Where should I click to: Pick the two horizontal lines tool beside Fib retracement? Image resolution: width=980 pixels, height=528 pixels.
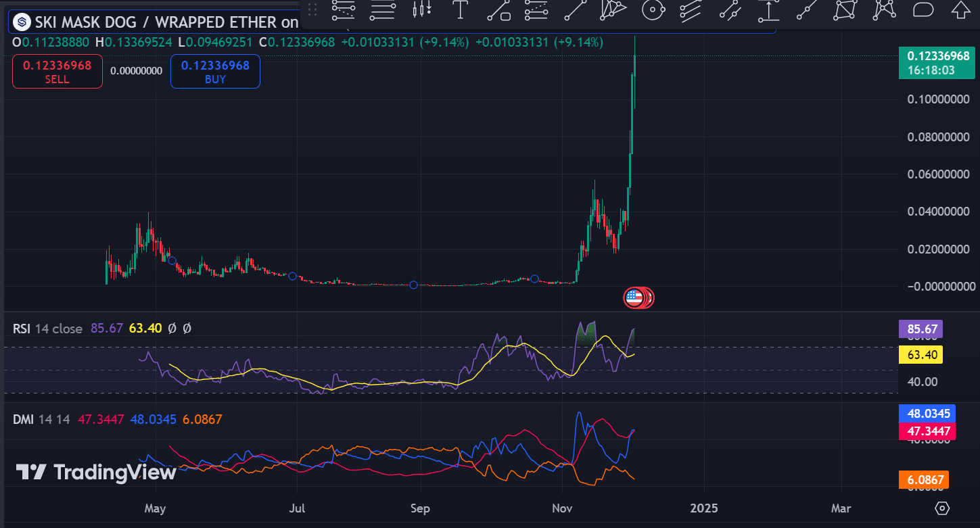[383, 9]
